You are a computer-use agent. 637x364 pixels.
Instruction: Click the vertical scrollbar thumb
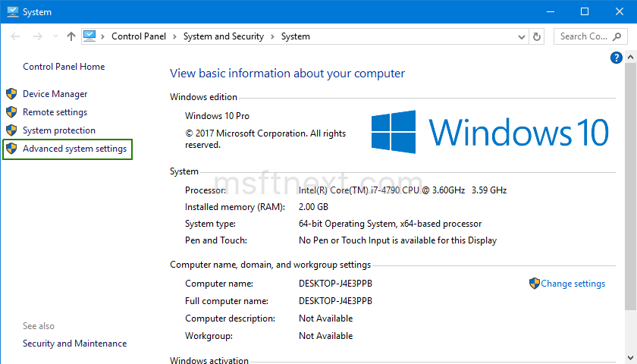[630, 186]
